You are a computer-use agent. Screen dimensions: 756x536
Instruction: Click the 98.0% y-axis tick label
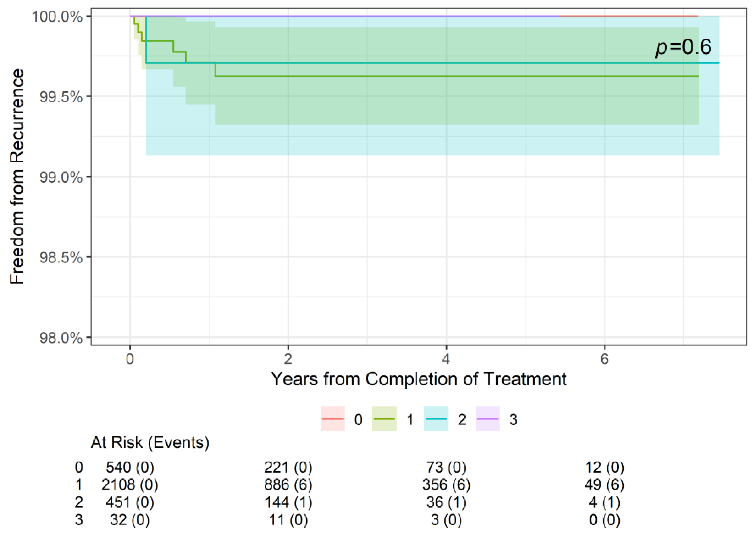(61, 338)
